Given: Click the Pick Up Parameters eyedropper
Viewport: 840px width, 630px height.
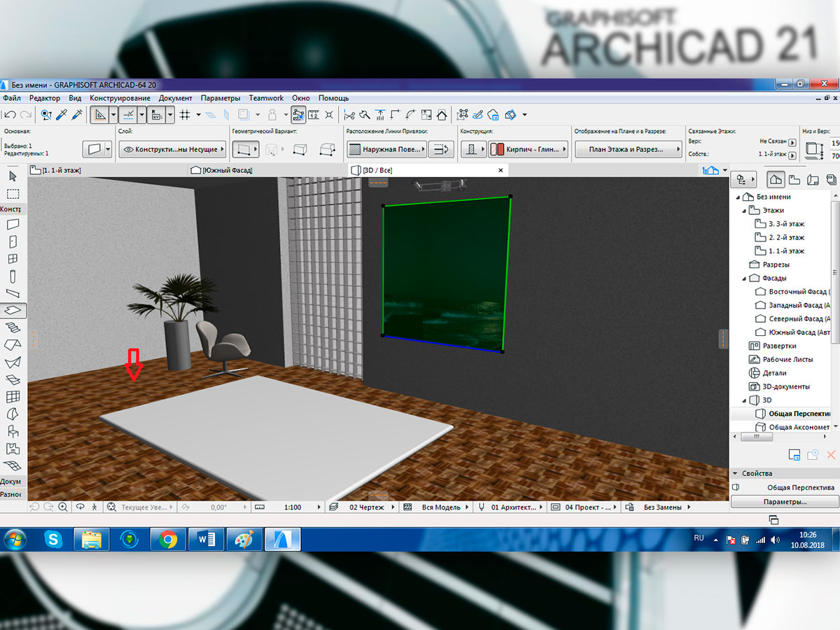Looking at the screenshot, I should (x=62, y=114).
